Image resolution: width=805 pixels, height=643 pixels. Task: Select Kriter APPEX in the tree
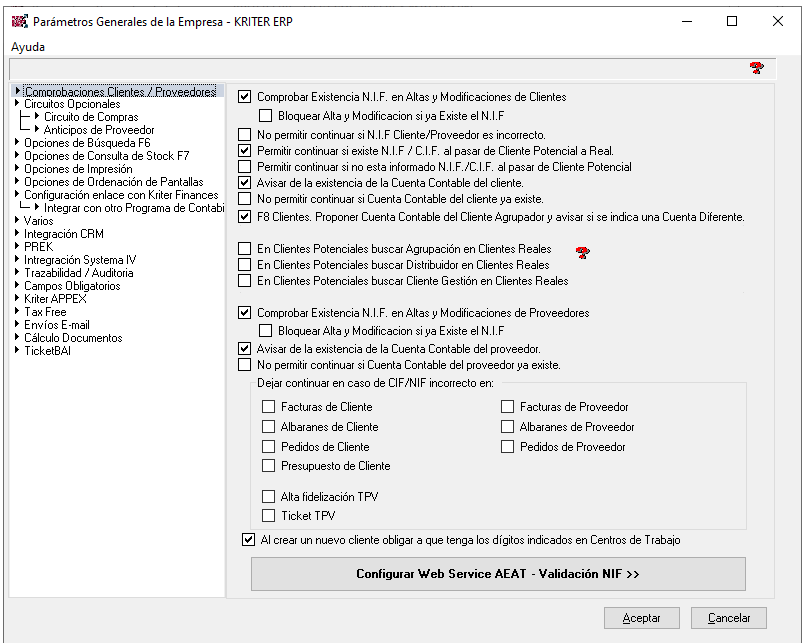[55, 299]
